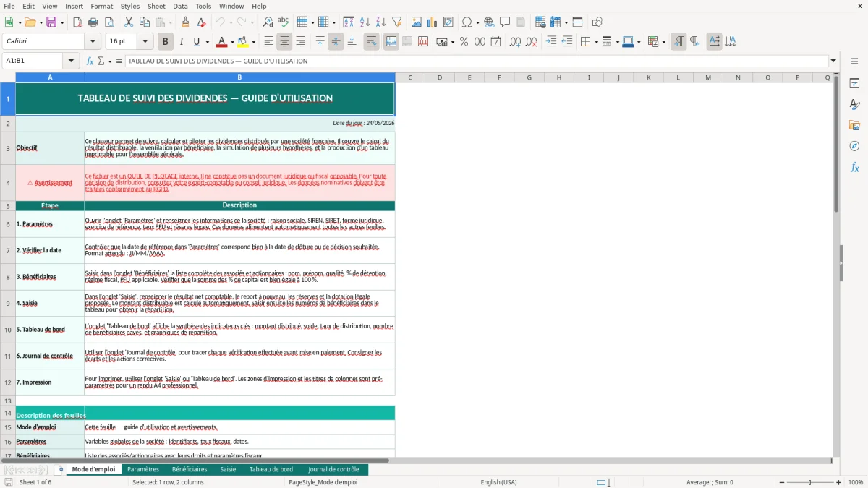
Task: Click the Clone Formatting paintbrush
Action: [185, 22]
